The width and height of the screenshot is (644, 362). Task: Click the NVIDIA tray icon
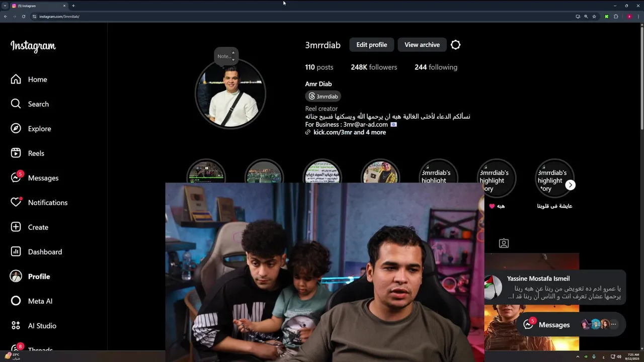[586, 356]
